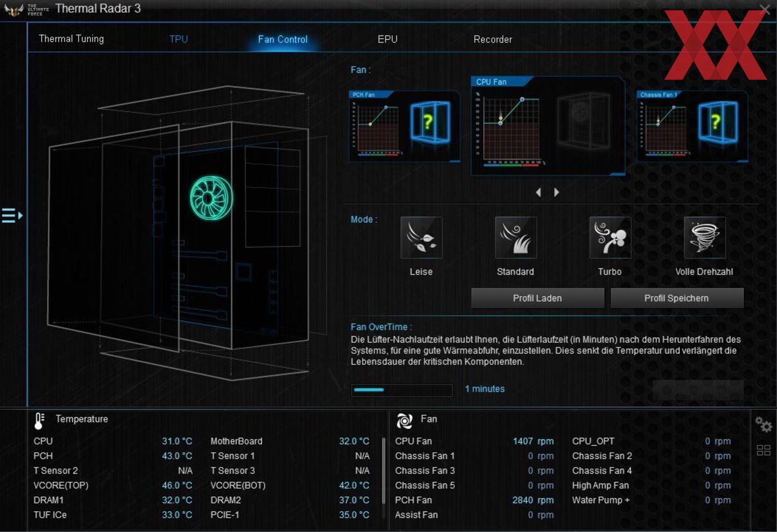
Task: Adjust the Fan OverTime minutes slider
Action: click(x=402, y=390)
